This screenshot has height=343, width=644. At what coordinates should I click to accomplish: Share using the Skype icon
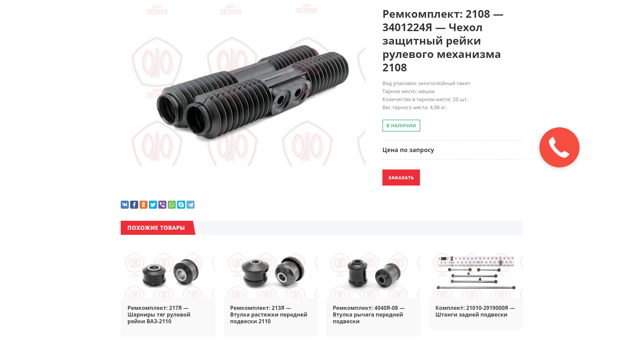point(181,205)
